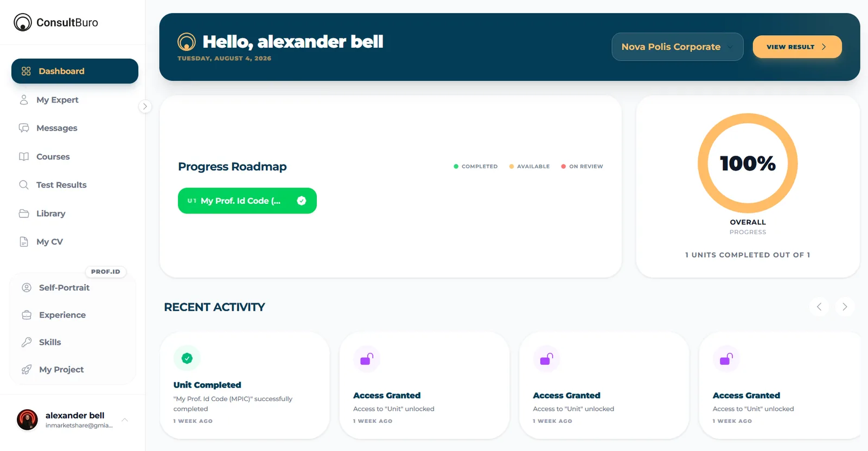Select the Dashboard menu item
The height and width of the screenshot is (451, 868).
coord(75,71)
